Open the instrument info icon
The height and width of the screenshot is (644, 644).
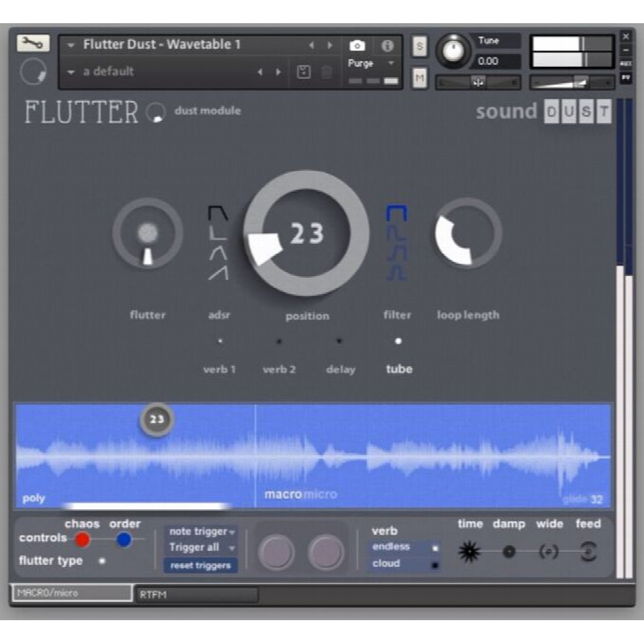[388, 46]
